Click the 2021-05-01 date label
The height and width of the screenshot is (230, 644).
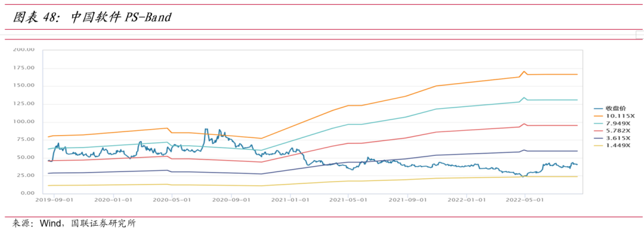pyautogui.click(x=348, y=200)
